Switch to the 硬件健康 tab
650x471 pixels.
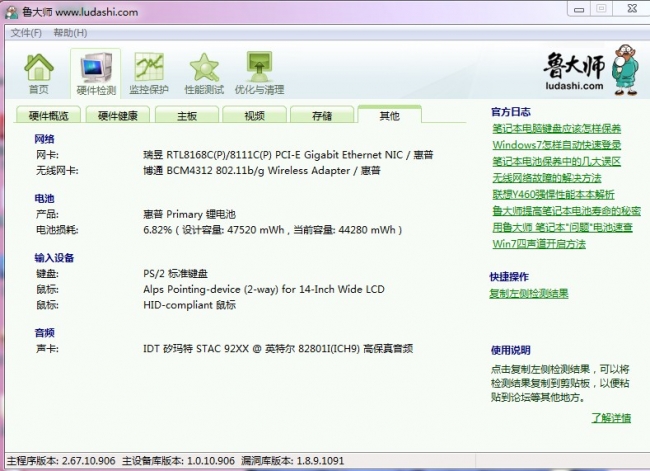pyautogui.click(x=118, y=115)
